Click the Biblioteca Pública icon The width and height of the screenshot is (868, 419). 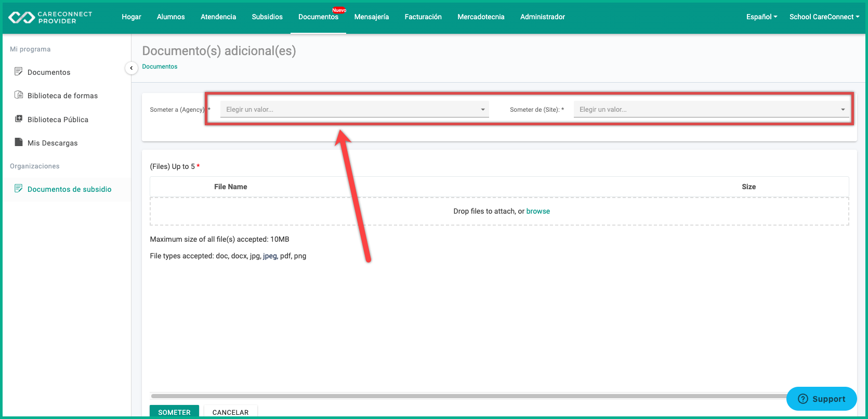click(19, 119)
